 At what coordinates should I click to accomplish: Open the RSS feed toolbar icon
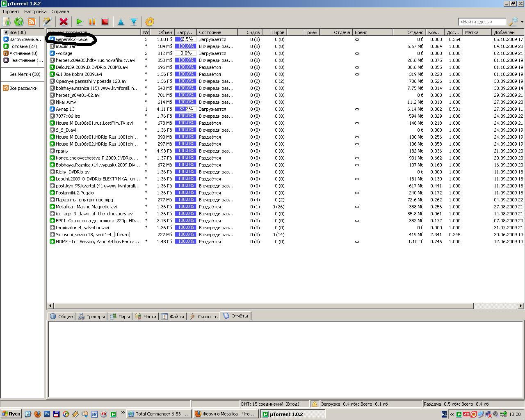pos(32,22)
